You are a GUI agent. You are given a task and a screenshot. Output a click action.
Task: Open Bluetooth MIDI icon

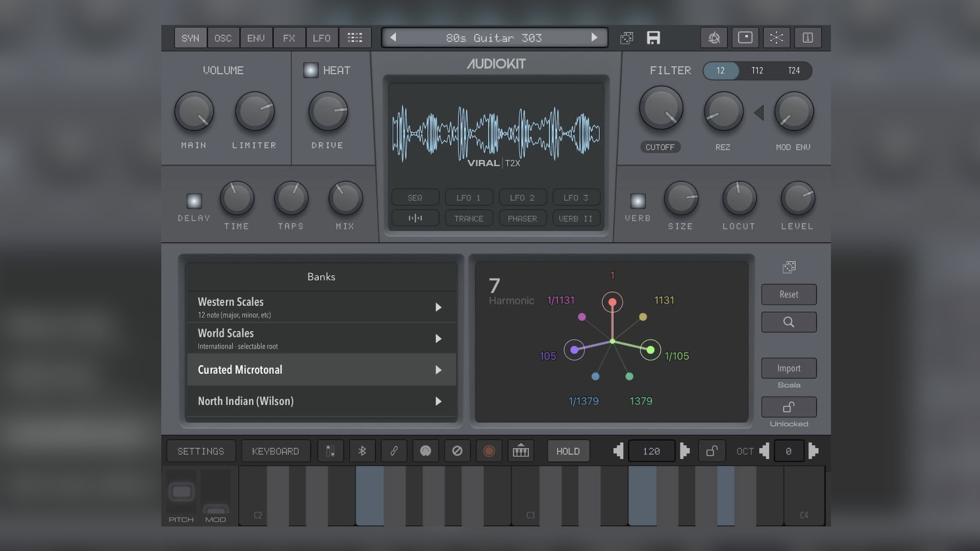tap(362, 451)
